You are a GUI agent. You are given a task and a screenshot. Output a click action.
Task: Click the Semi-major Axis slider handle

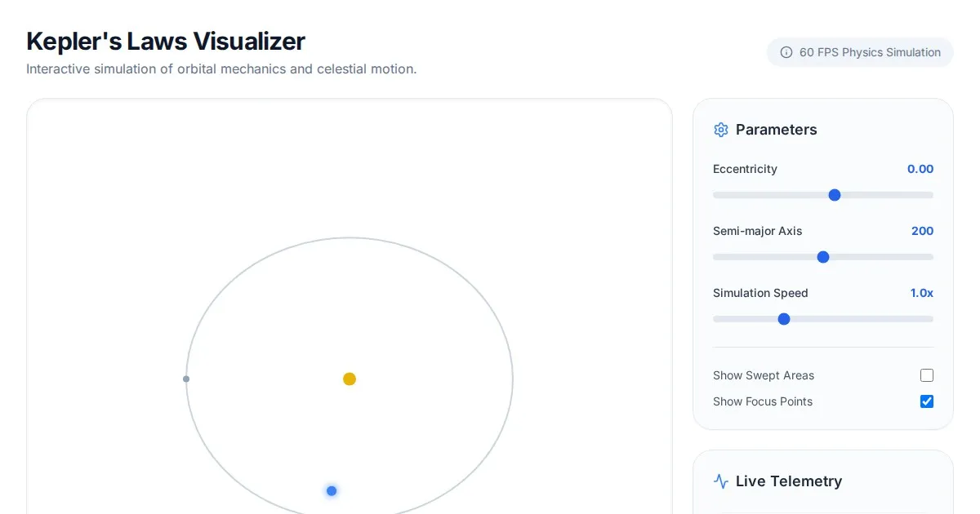[x=823, y=257]
